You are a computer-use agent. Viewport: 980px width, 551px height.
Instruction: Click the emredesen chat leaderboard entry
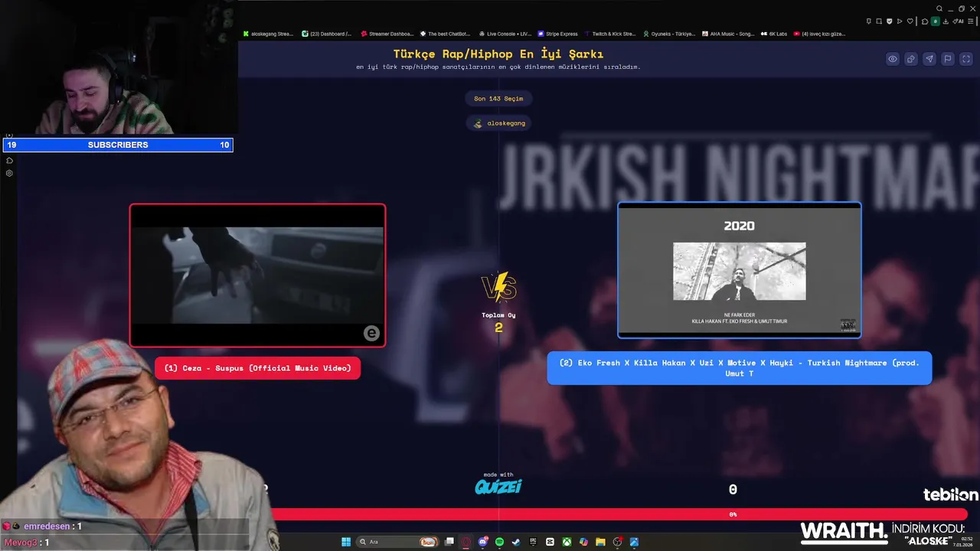(x=43, y=527)
